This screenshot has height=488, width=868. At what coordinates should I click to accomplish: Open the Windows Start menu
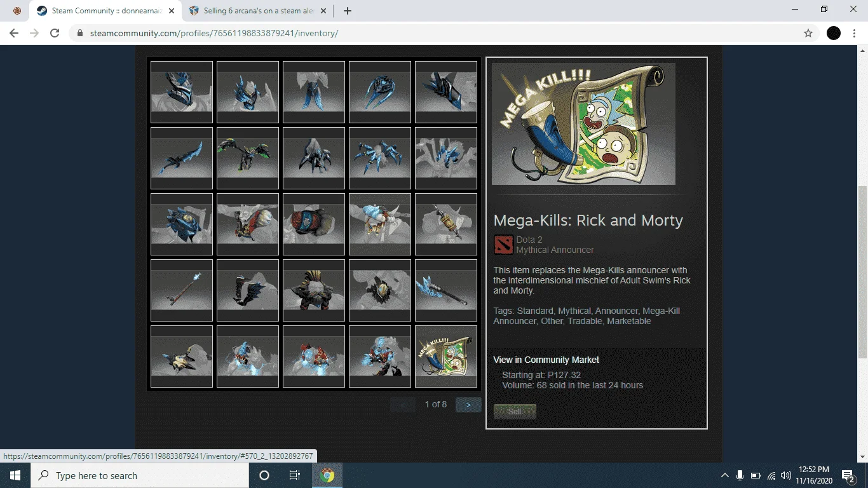pos(15,475)
